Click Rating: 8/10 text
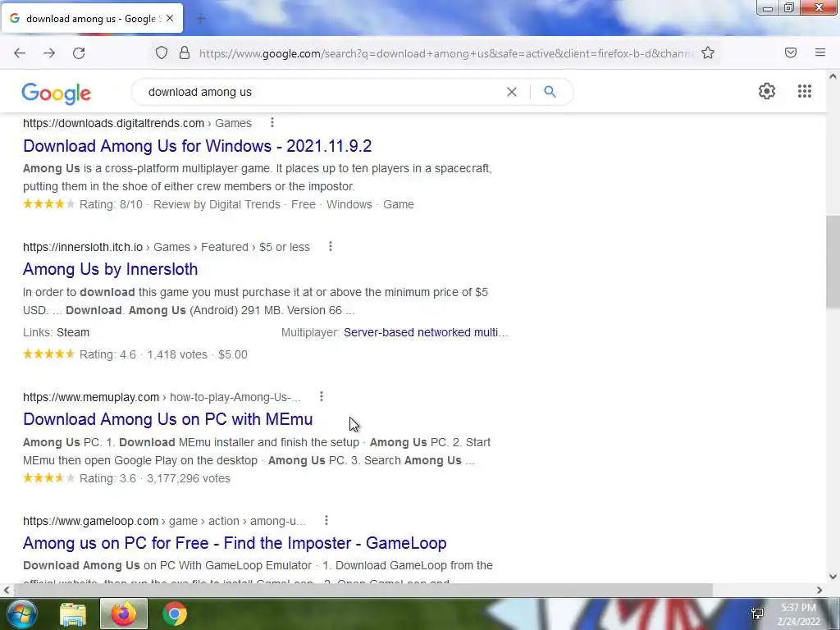The height and width of the screenshot is (630, 840). [x=111, y=204]
